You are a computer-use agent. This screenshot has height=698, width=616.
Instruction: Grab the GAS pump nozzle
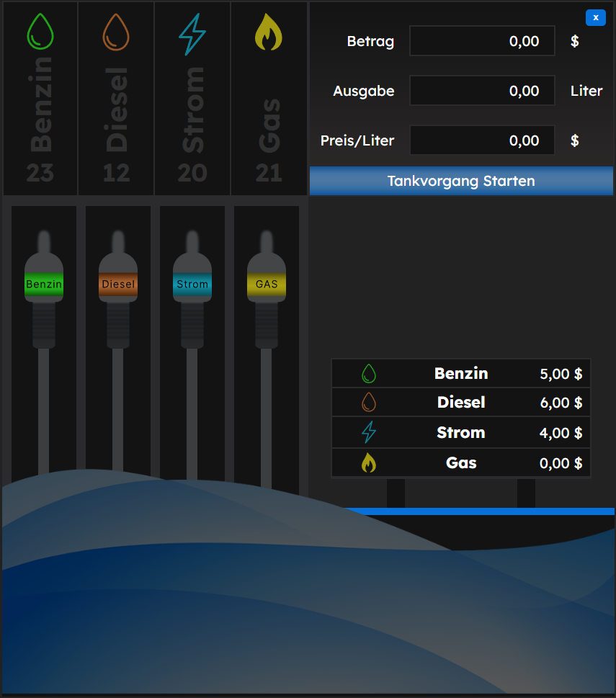click(x=266, y=284)
